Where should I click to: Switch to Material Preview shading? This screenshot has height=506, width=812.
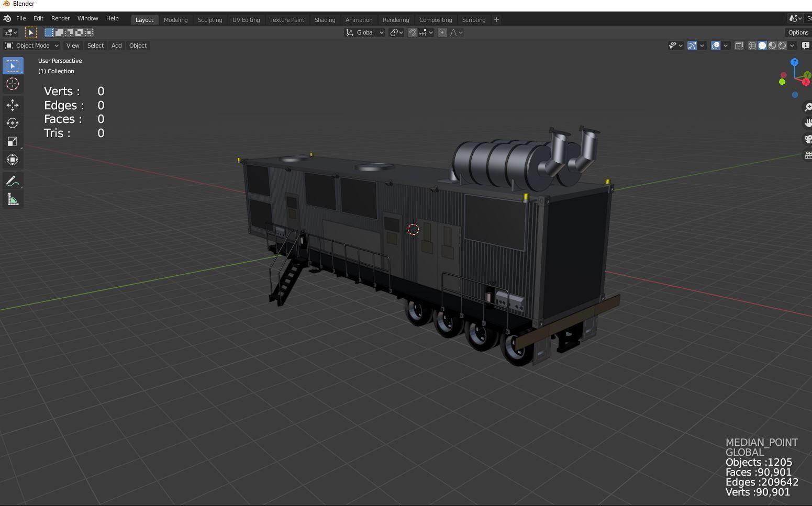tap(772, 46)
